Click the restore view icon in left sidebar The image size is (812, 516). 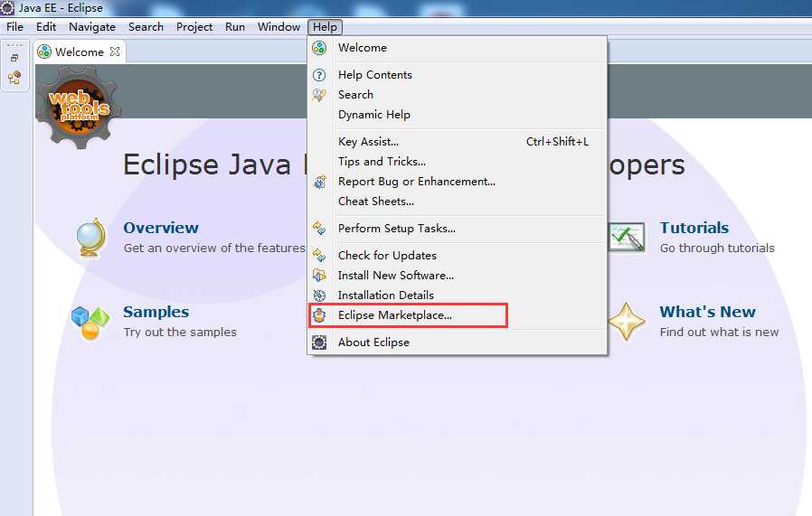(x=14, y=58)
